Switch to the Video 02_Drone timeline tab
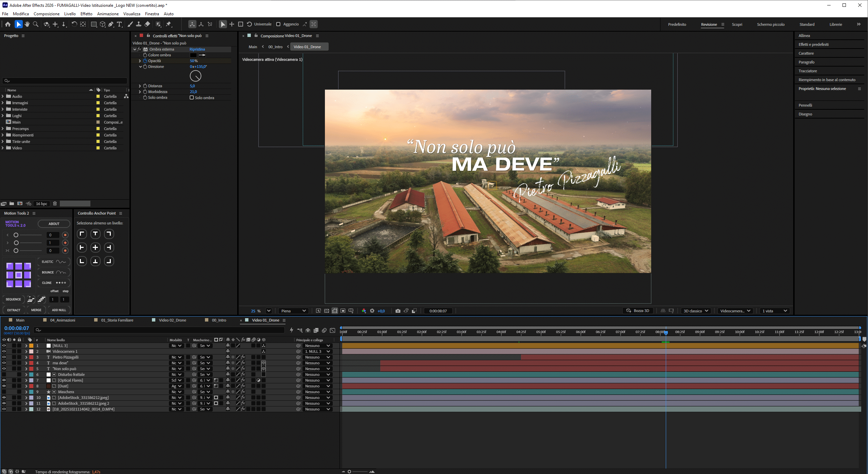Screen dimensions: 868x474 [173, 320]
